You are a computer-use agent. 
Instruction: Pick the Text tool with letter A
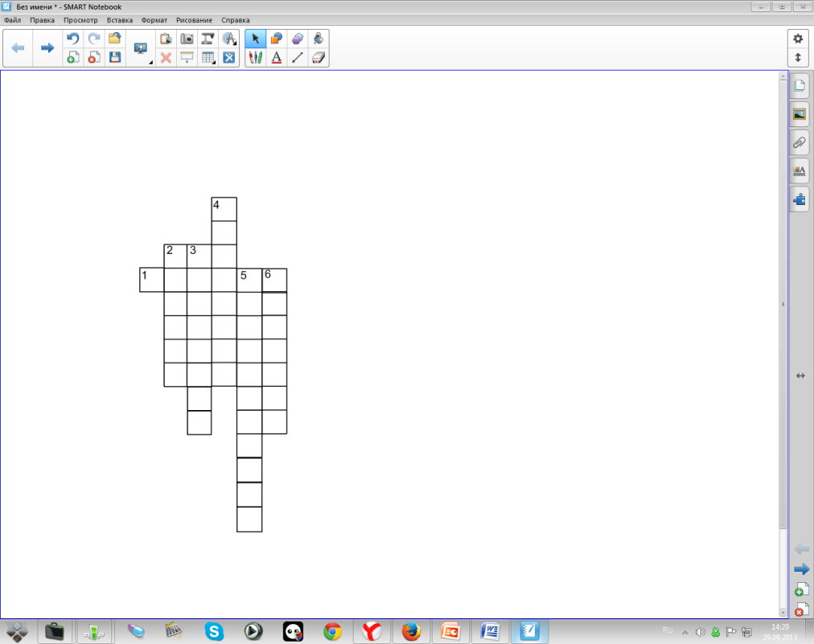tap(277, 57)
